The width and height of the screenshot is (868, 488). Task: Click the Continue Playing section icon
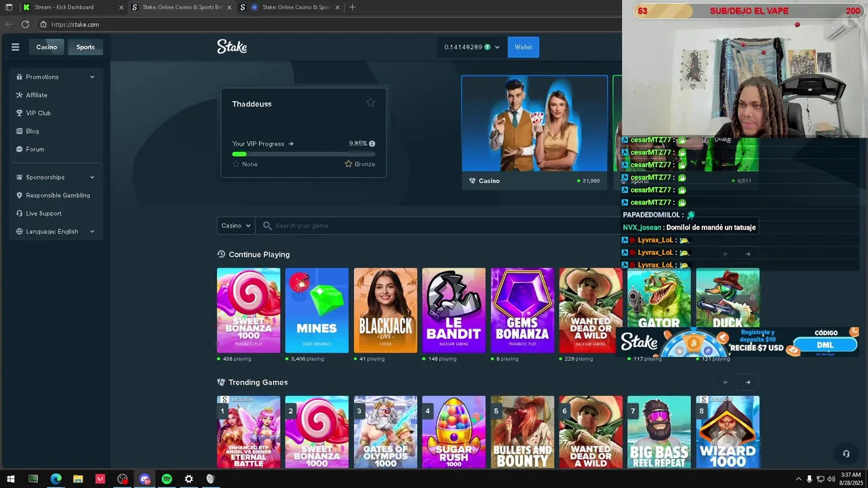(221, 254)
